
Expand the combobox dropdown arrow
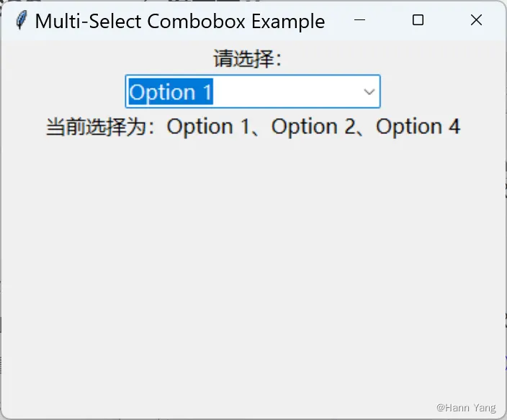[369, 92]
